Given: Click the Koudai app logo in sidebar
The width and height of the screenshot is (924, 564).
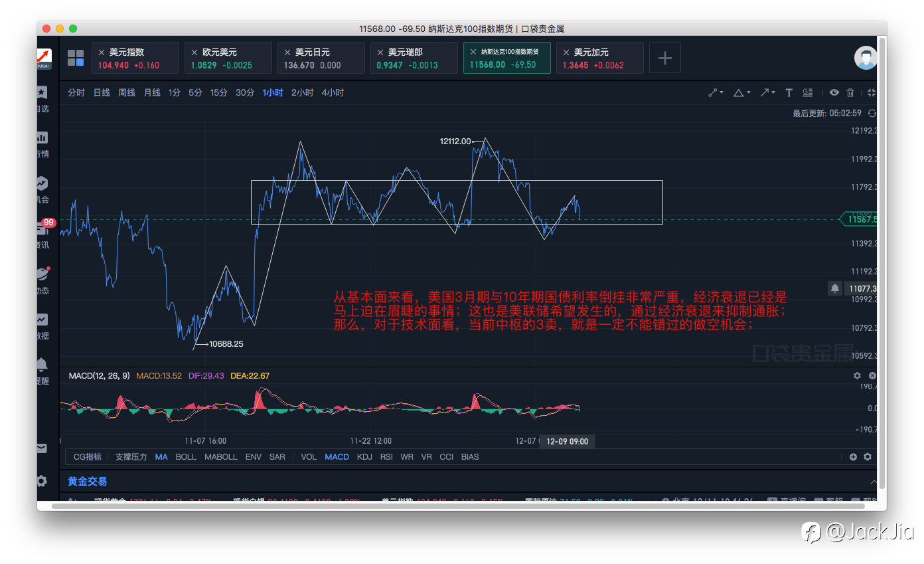Looking at the screenshot, I should point(44,58).
